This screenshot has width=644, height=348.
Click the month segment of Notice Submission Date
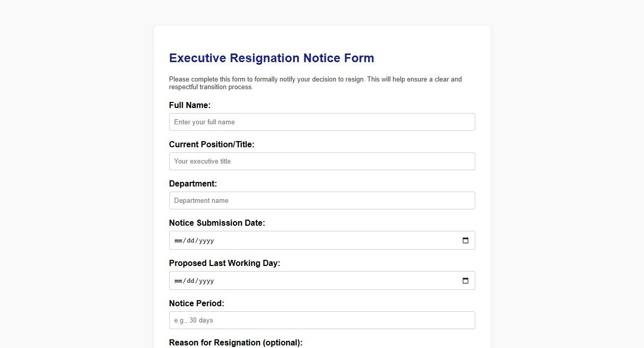(178, 240)
